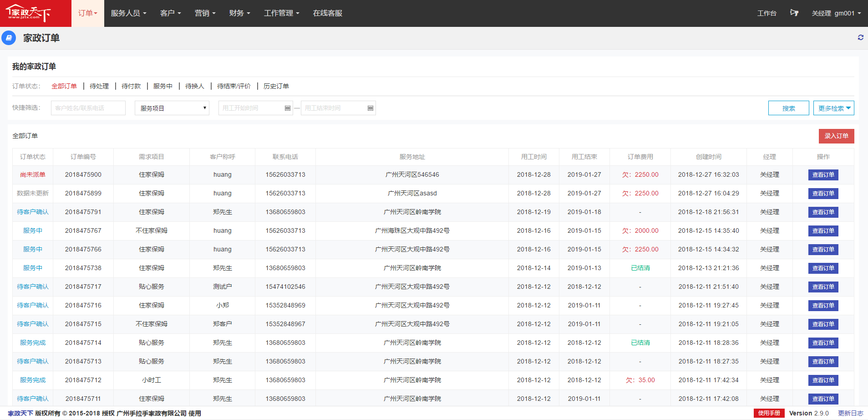This screenshot has height=420, width=868.
Task: Focus the 客户姓名/联系电话 input
Action: [88, 108]
